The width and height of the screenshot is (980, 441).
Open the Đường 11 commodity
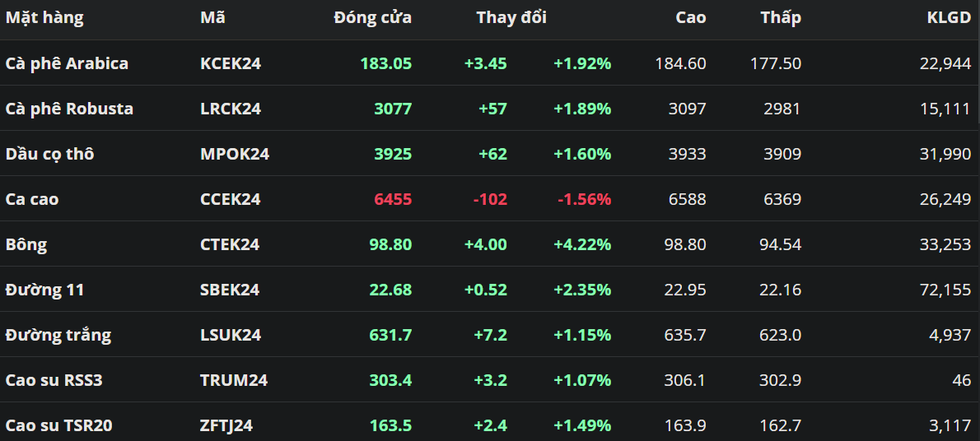coord(44,290)
